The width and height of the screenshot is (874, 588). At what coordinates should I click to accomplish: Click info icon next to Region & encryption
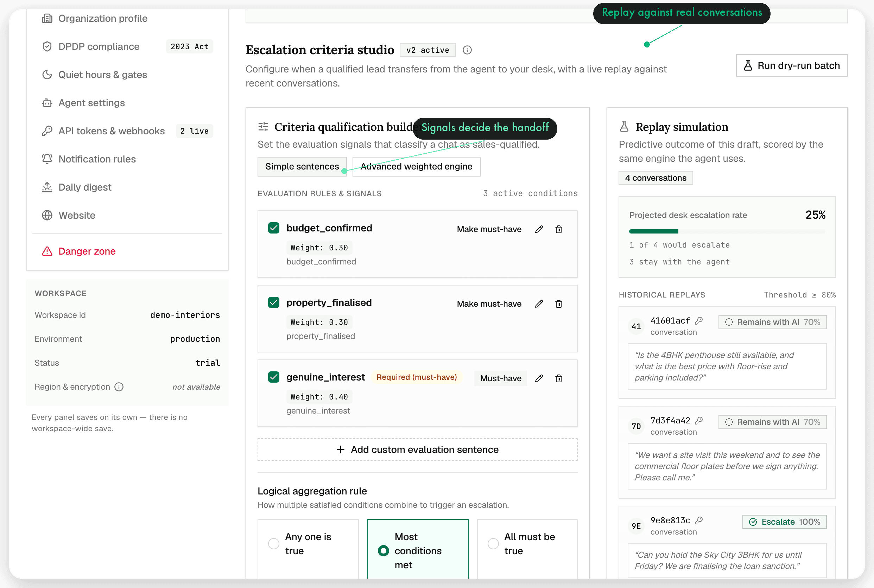(x=119, y=386)
